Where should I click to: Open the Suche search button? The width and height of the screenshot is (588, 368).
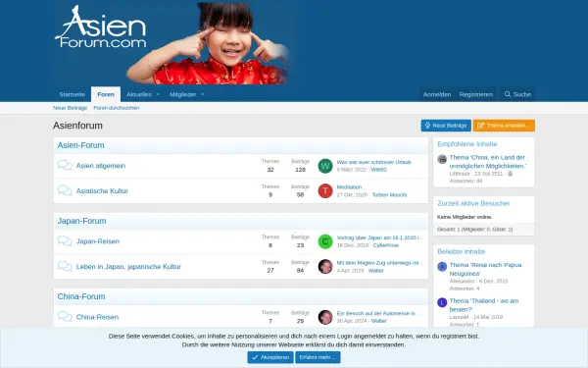tap(517, 94)
